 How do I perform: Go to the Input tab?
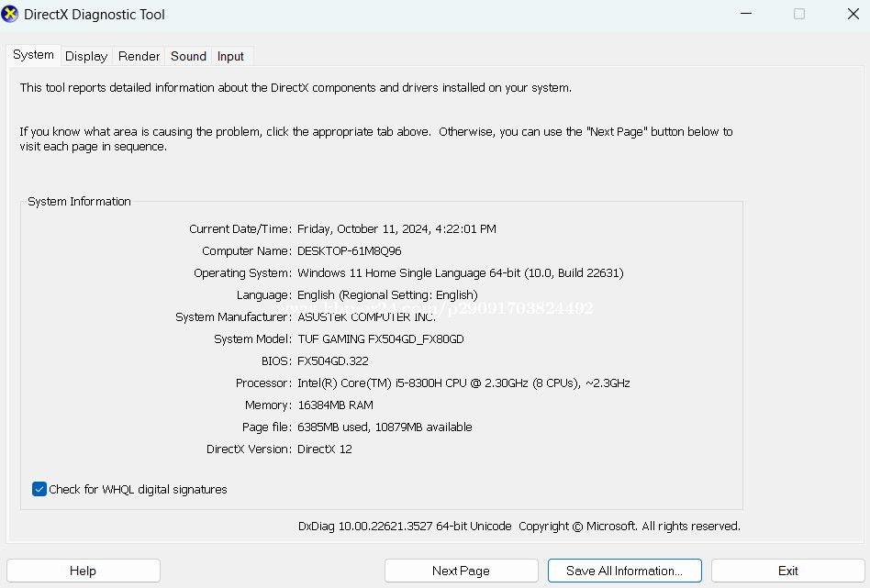(230, 56)
